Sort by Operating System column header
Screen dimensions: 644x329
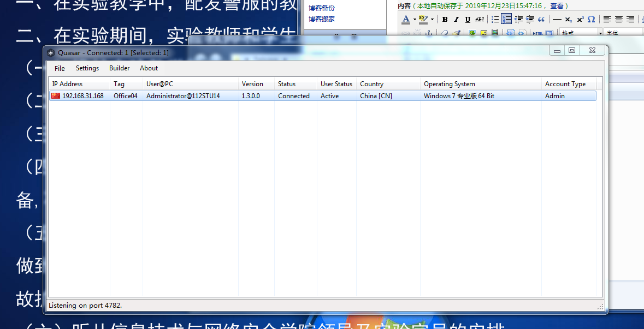pos(481,83)
